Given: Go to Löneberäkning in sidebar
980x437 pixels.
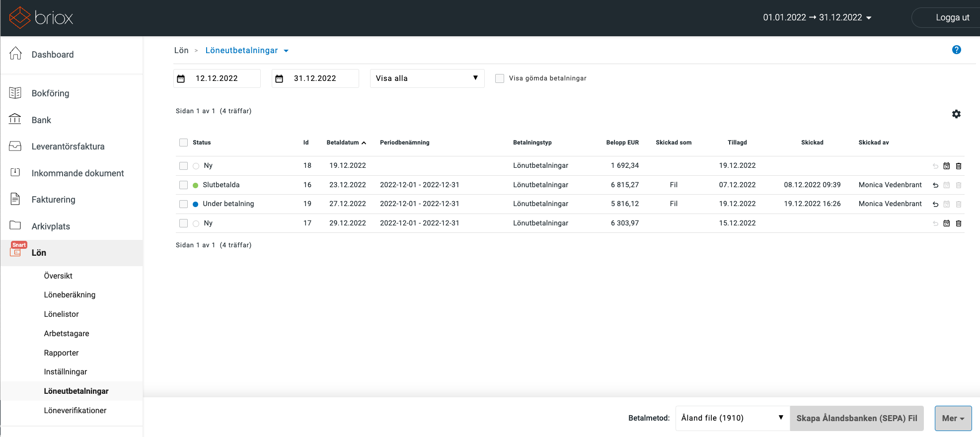Looking at the screenshot, I should click(70, 294).
